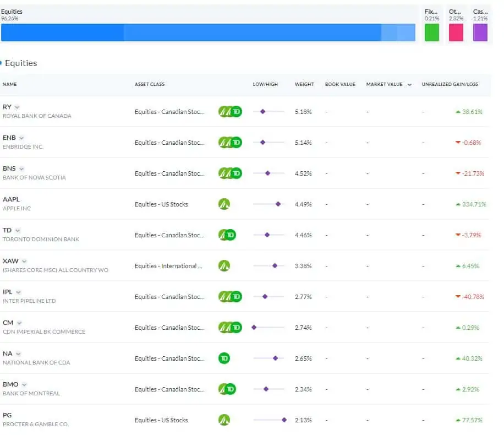504x435 pixels.
Task: Open the AAPL ticker link
Action: point(11,199)
